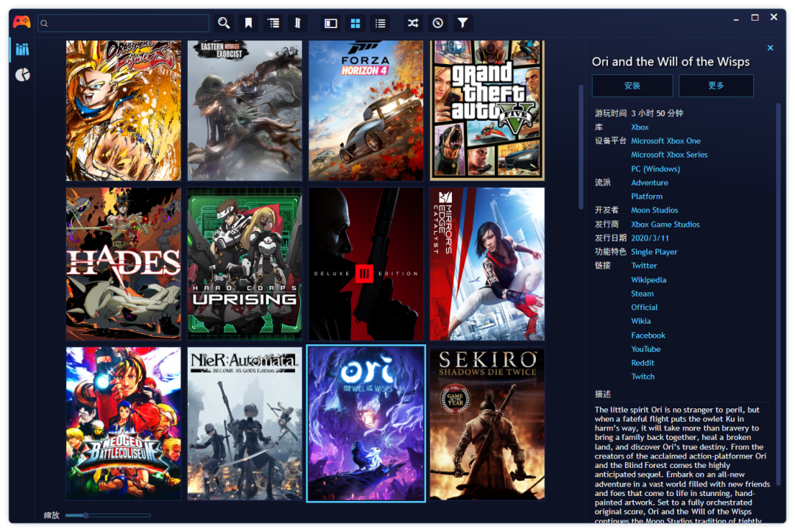Switch to list view layout
The height and width of the screenshot is (532, 795).
380,23
